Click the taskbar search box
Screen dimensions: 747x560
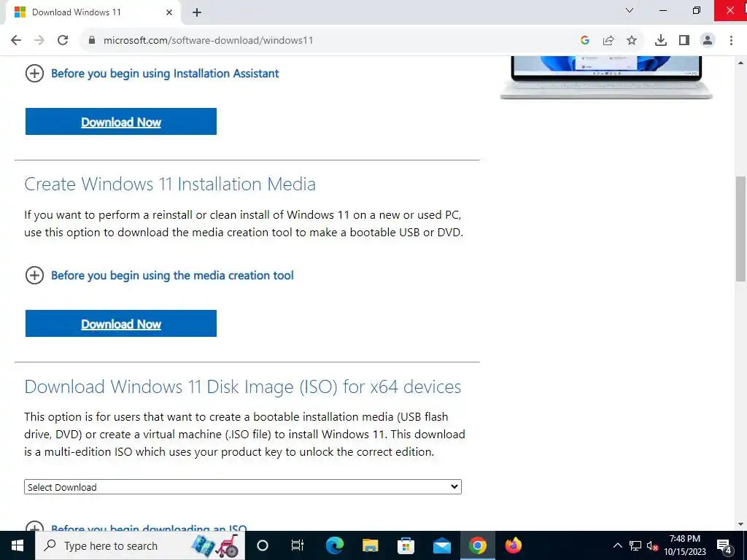coord(140,545)
